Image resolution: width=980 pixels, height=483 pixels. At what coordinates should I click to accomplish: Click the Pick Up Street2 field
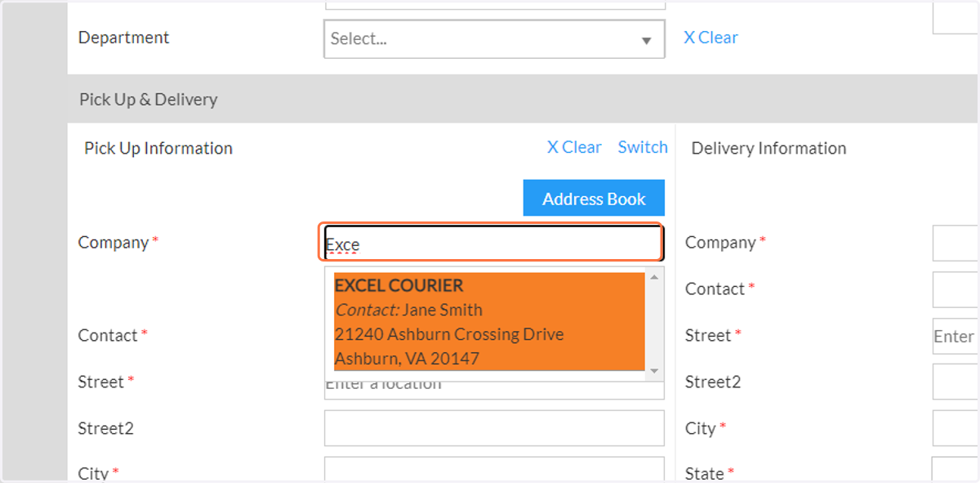(494, 428)
